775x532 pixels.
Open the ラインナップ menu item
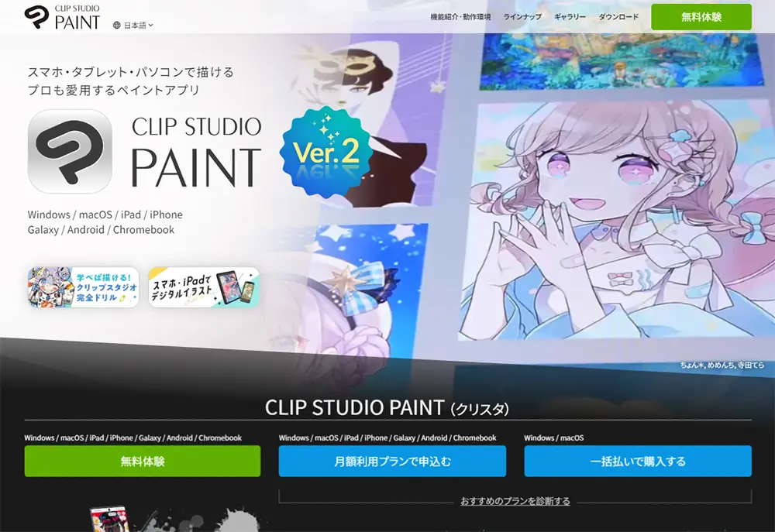[522, 17]
